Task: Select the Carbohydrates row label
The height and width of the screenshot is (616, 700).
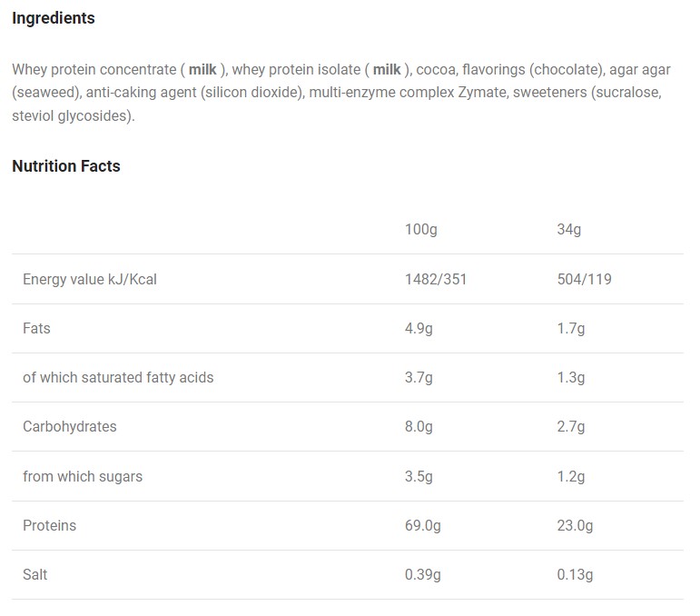Action: (70, 426)
